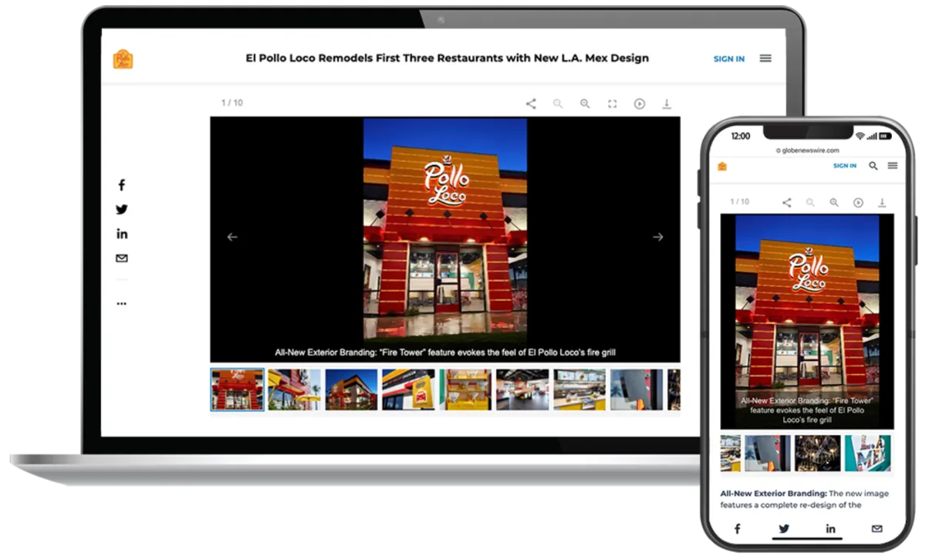Share on LinkedIn from laptop sidebar
Image resolution: width=926 pixels, height=560 pixels.
(x=121, y=234)
